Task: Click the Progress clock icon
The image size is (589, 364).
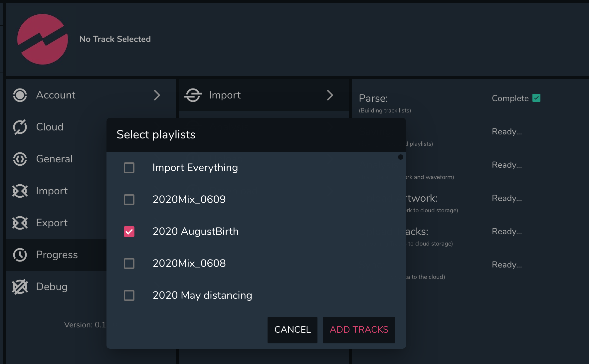Action: [x=20, y=255]
